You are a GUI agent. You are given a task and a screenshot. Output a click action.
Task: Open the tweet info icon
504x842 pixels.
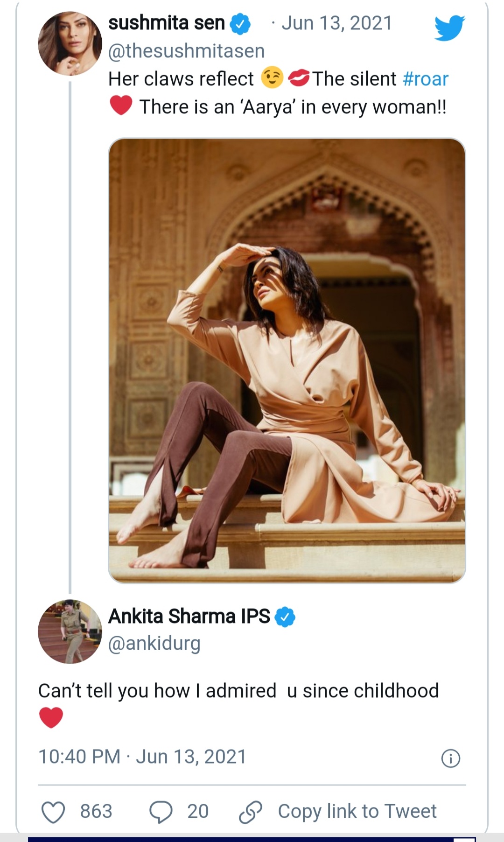[450, 758]
